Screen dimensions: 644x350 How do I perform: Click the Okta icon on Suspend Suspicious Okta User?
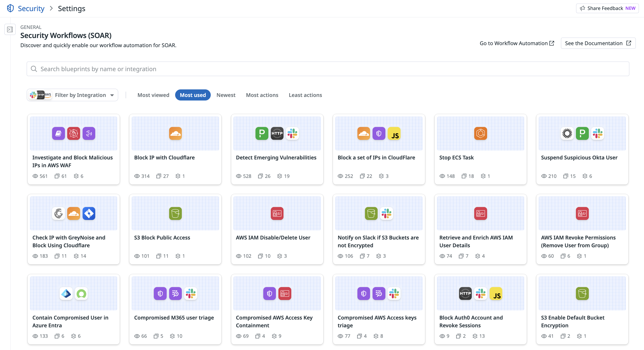[567, 133]
